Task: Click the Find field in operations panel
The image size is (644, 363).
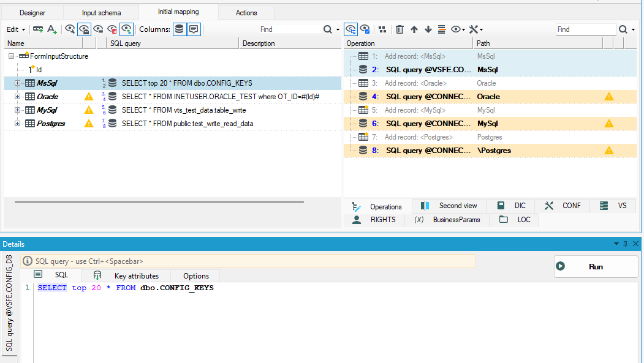Action: 586,29
